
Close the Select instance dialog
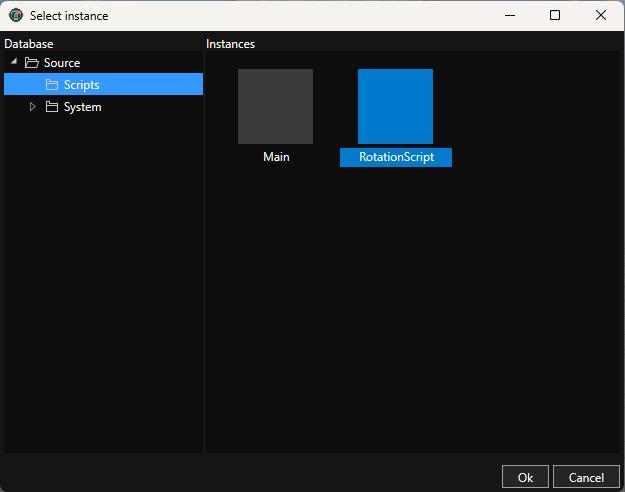tap(601, 16)
